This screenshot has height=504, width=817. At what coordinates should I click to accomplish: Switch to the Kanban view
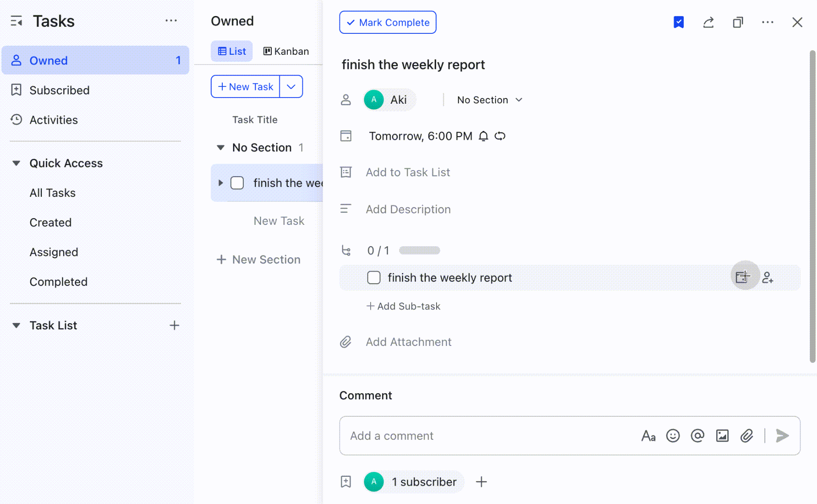pos(286,51)
